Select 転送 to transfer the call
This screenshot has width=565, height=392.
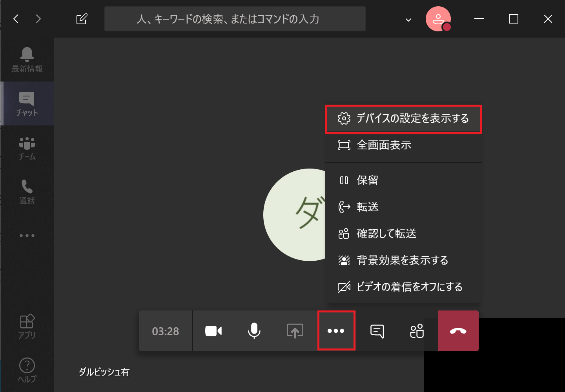[404, 207]
